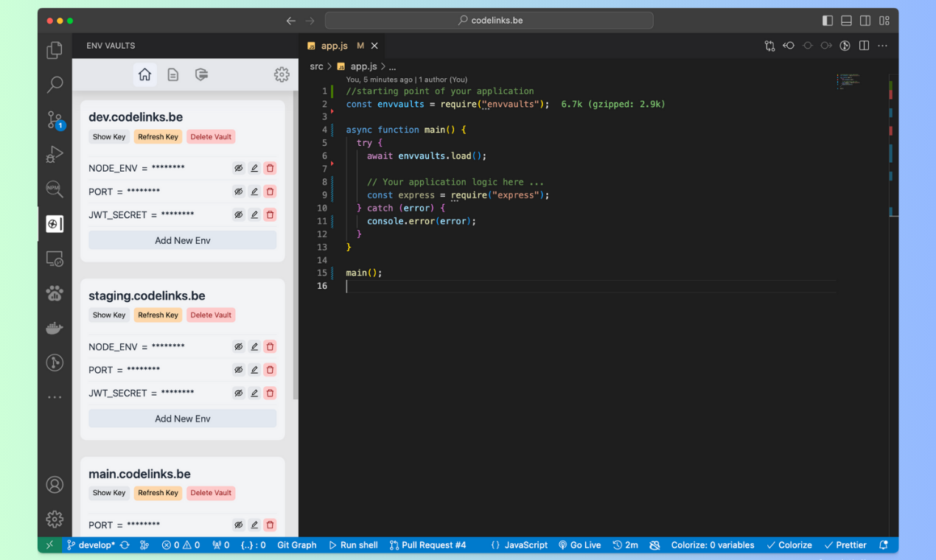Reveal PORT value in main.codelinks.be
The image size is (936, 560).
238,525
